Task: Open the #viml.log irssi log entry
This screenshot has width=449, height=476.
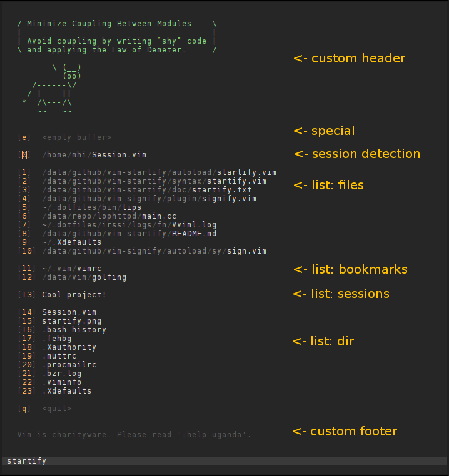Action: tap(129, 225)
